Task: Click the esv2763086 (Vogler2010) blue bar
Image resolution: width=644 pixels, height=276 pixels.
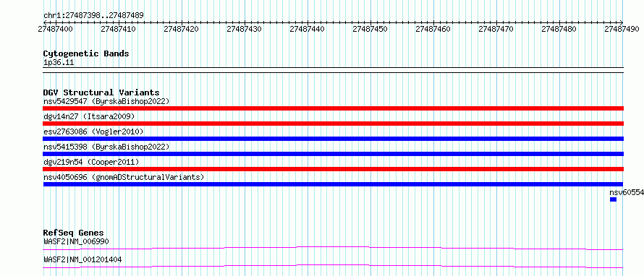Action: tap(333, 139)
